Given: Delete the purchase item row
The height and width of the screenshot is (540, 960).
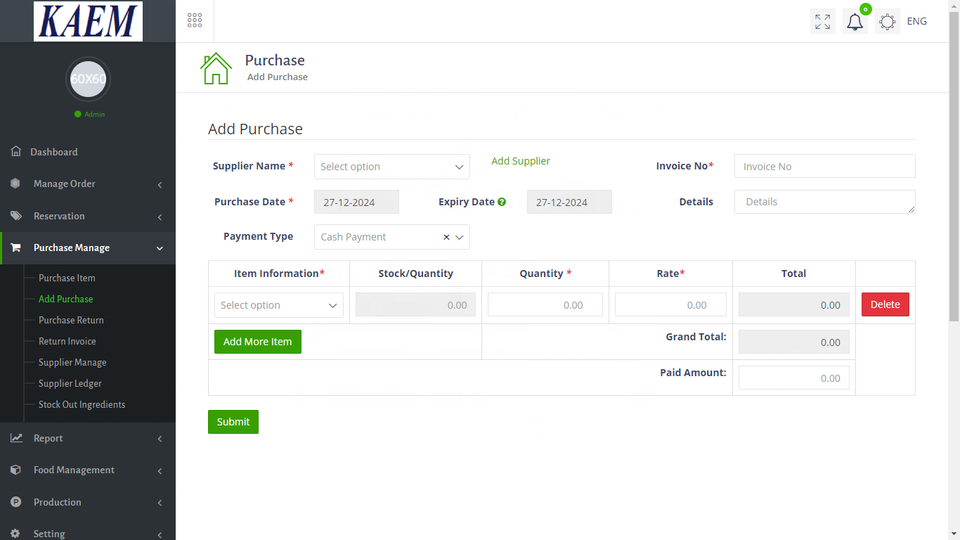Looking at the screenshot, I should click(x=885, y=305).
